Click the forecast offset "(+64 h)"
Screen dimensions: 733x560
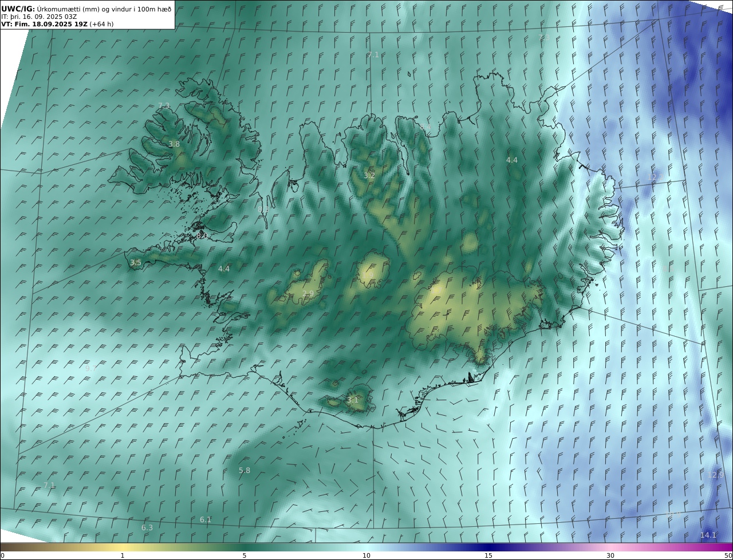102,25
